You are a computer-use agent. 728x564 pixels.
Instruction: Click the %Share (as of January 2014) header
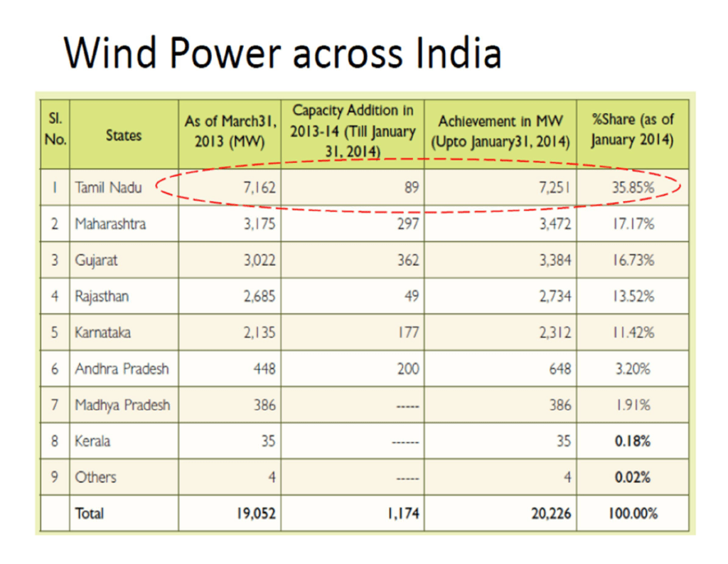[x=632, y=133]
